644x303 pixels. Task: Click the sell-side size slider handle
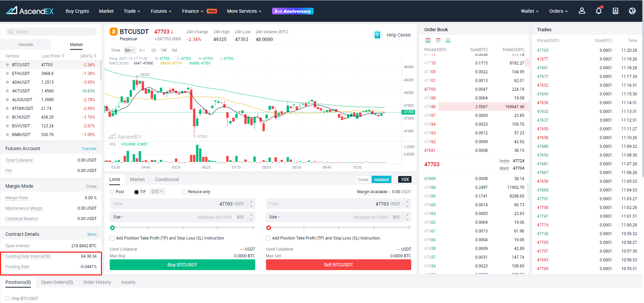point(268,228)
